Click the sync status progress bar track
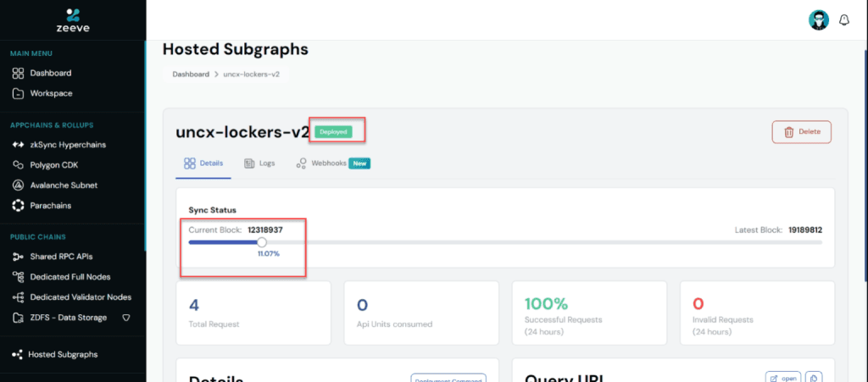Screen dimensions: 868x382 pos(505,242)
